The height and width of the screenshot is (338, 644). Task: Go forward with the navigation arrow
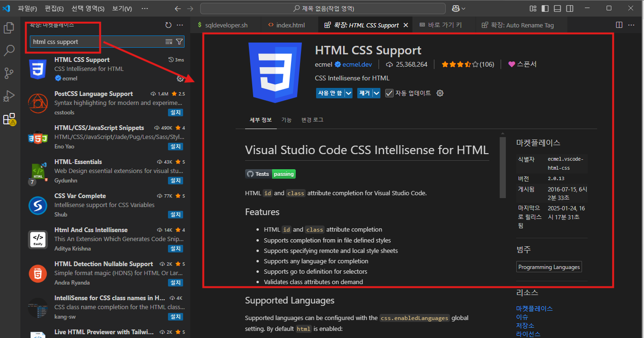pos(190,9)
